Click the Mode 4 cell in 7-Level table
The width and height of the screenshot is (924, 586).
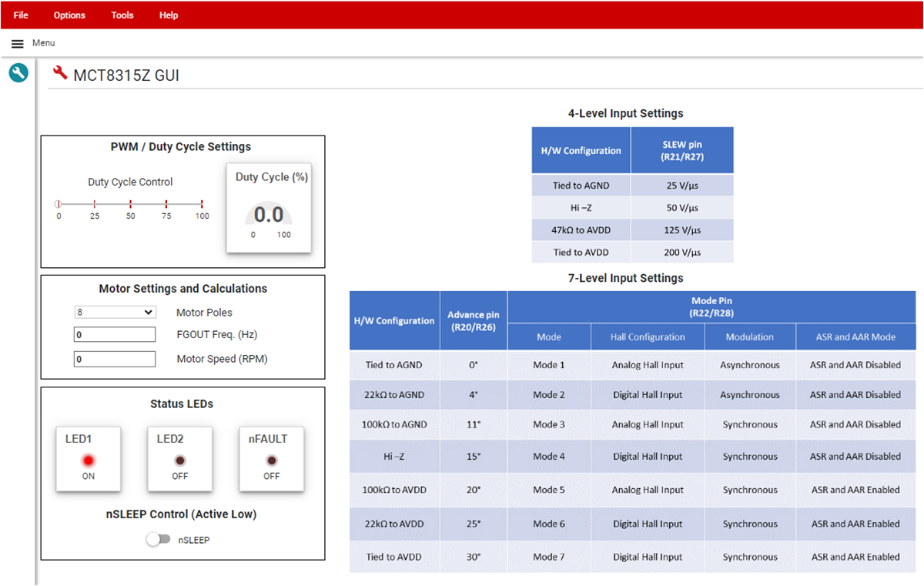pyautogui.click(x=549, y=457)
